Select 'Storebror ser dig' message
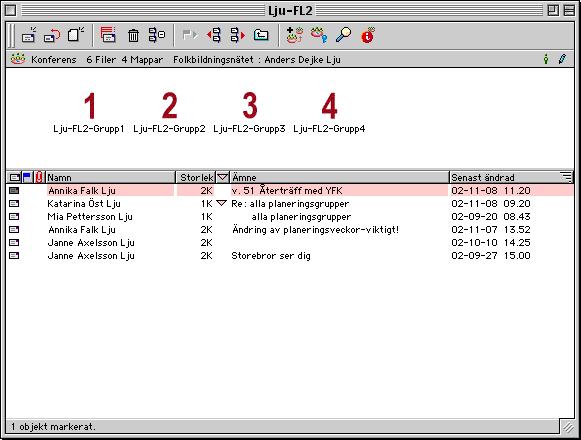 tap(271, 255)
